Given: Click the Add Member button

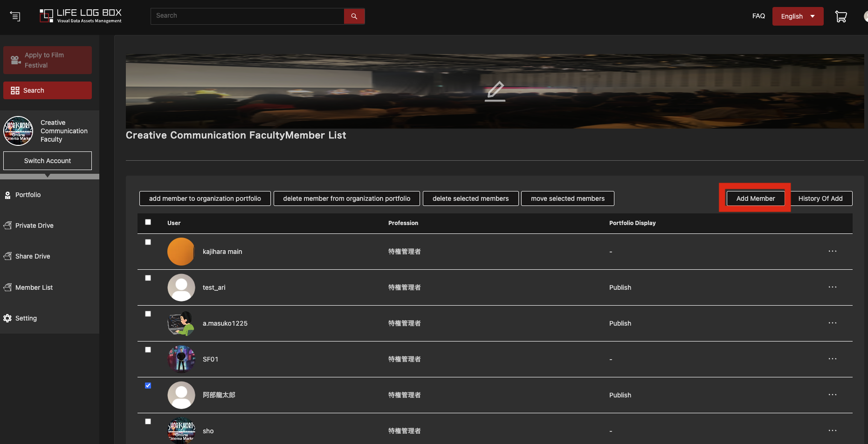Looking at the screenshot, I should (755, 198).
